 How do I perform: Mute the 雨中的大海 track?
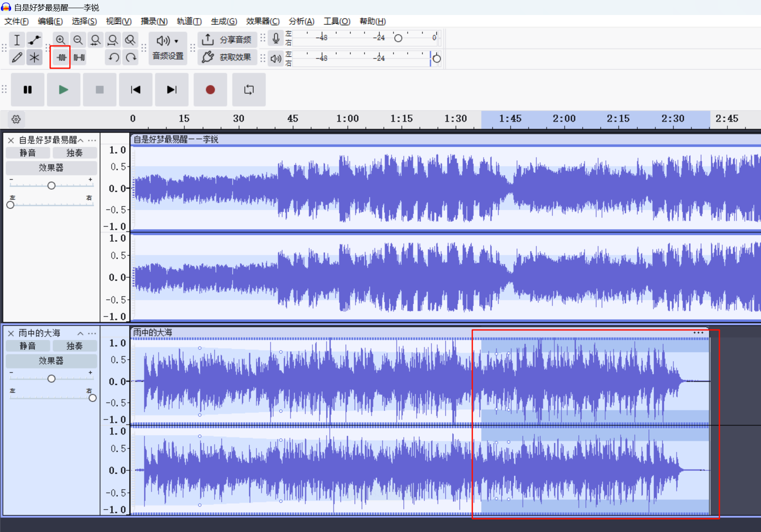(28, 346)
